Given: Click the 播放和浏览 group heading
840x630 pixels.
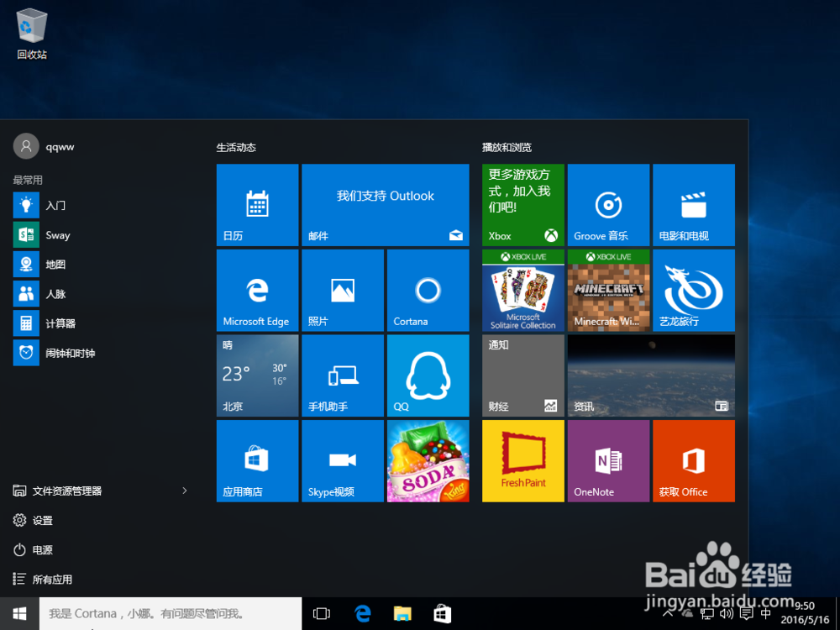Looking at the screenshot, I should tap(507, 147).
